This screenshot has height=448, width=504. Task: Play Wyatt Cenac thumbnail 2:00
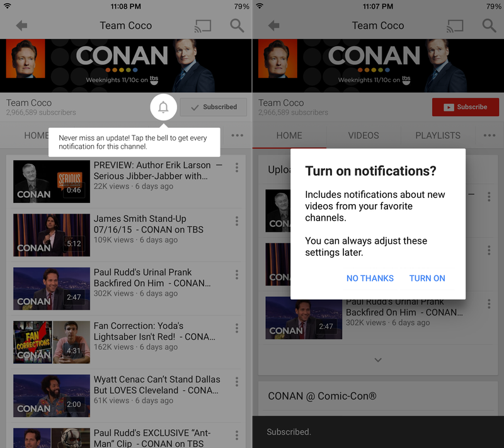52,396
